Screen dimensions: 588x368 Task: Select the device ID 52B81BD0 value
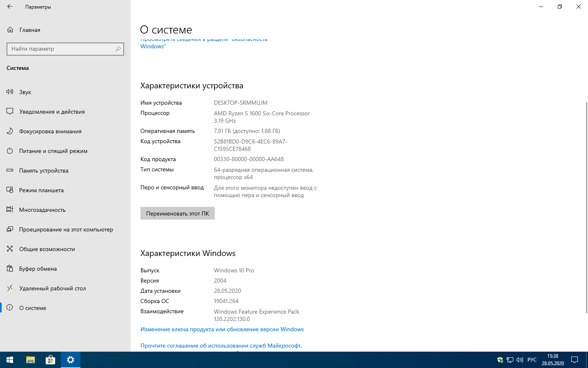point(251,145)
